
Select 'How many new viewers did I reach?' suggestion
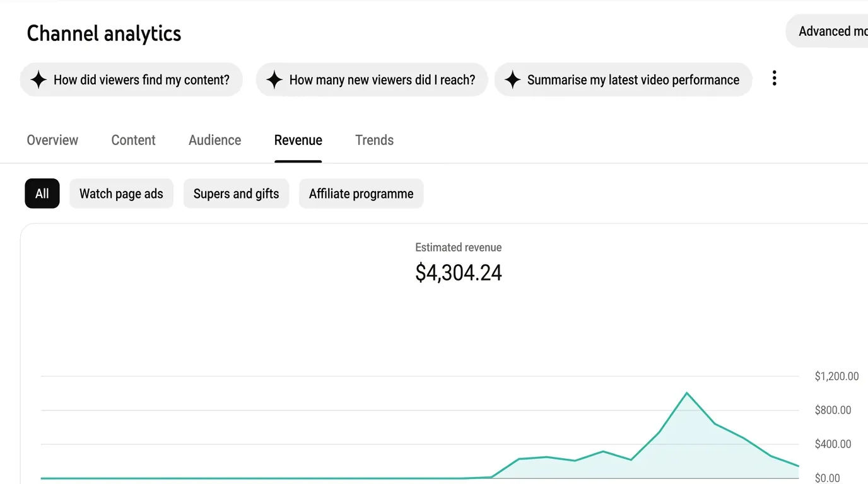pos(372,79)
